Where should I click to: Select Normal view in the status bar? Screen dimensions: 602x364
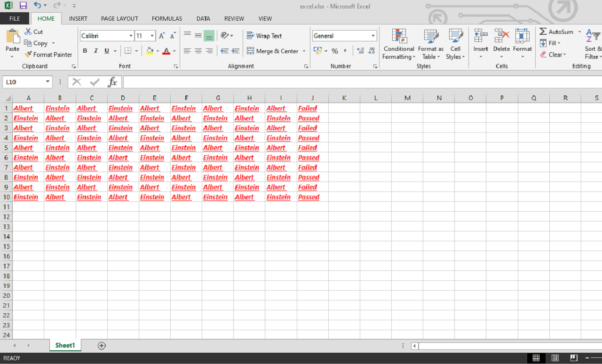(x=536, y=358)
